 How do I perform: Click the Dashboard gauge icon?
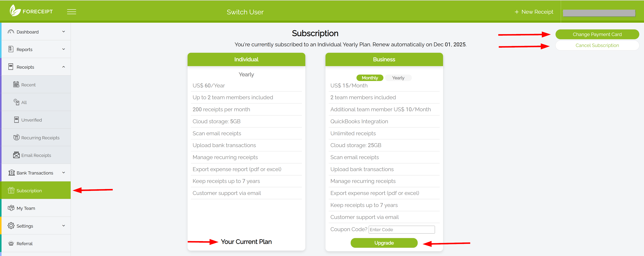11,32
